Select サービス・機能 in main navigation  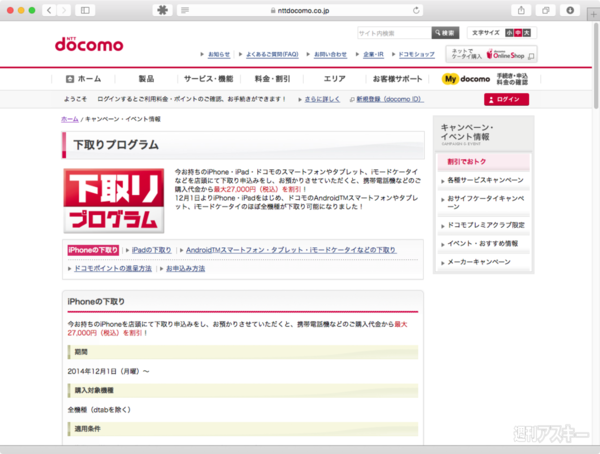pos(209,79)
